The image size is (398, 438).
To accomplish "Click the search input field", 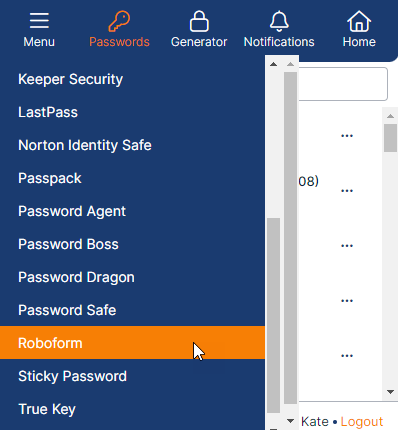I will tap(343, 84).
